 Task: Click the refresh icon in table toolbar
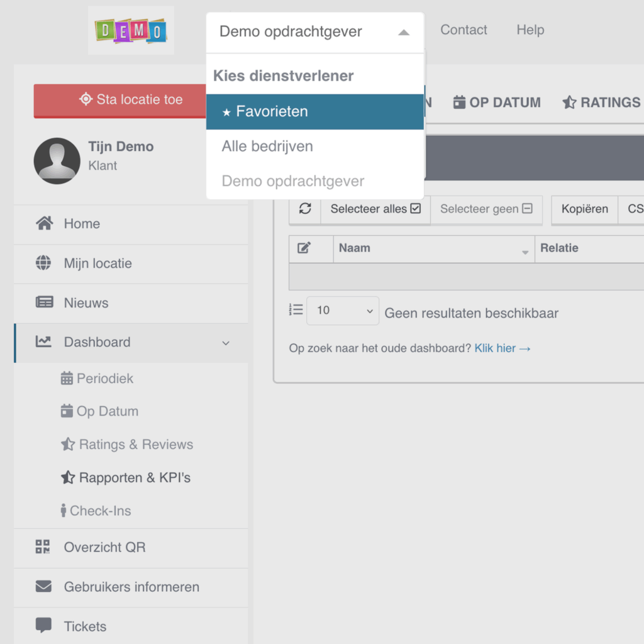(305, 209)
